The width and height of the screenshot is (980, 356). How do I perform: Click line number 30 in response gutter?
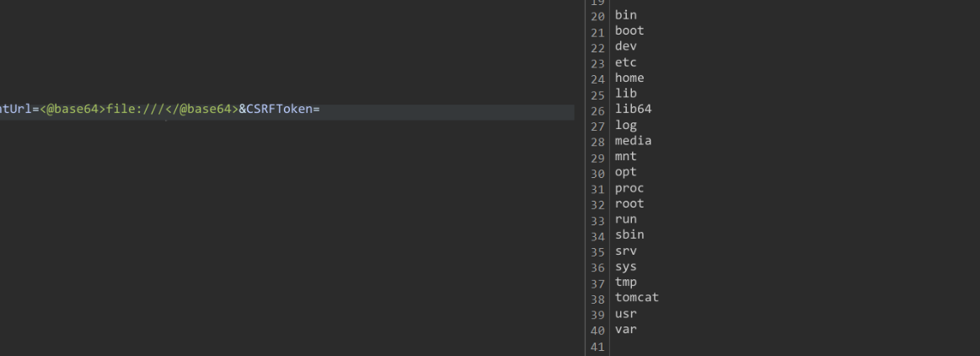click(597, 172)
